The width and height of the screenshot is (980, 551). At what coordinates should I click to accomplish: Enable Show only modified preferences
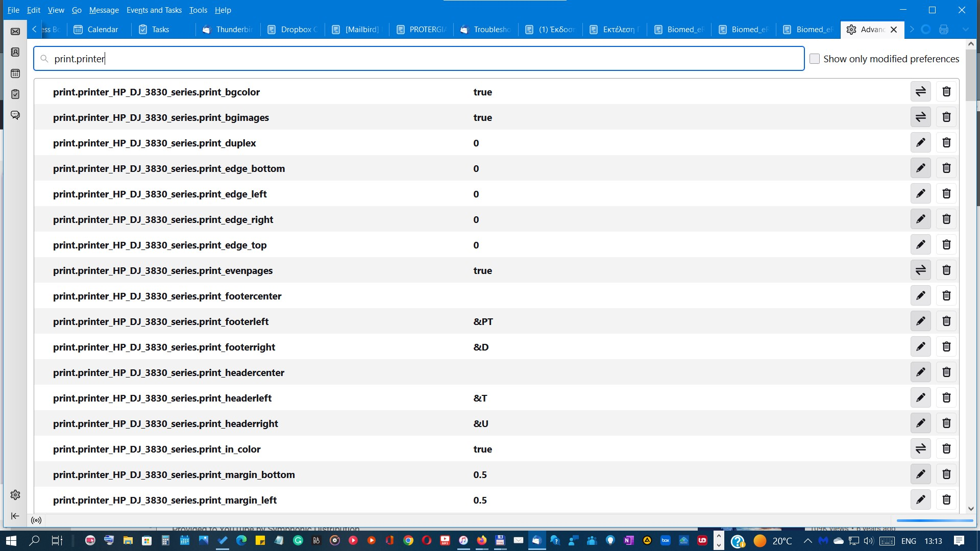[815, 59]
